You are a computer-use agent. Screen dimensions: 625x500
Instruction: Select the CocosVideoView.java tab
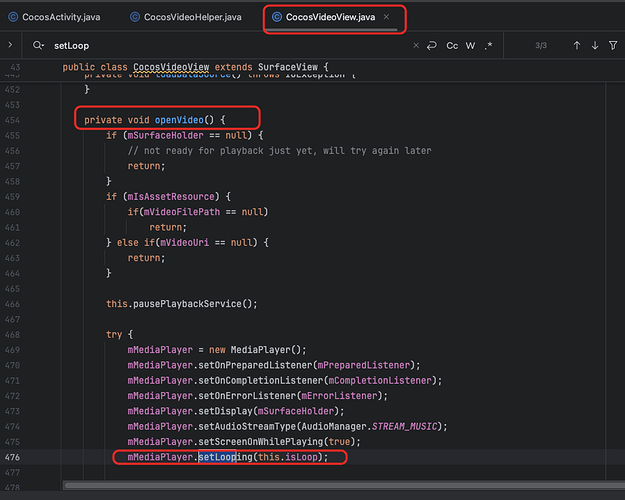pos(330,17)
